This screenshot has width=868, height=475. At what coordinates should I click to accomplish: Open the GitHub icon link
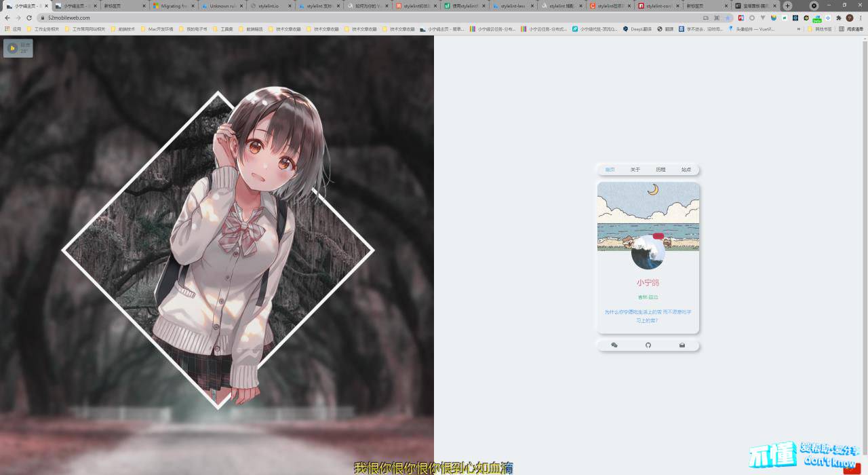pyautogui.click(x=648, y=345)
